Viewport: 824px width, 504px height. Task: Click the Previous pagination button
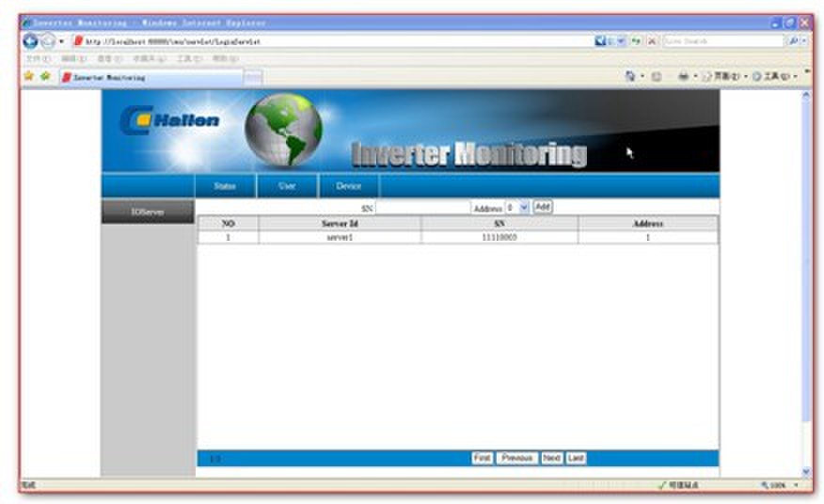pos(517,458)
